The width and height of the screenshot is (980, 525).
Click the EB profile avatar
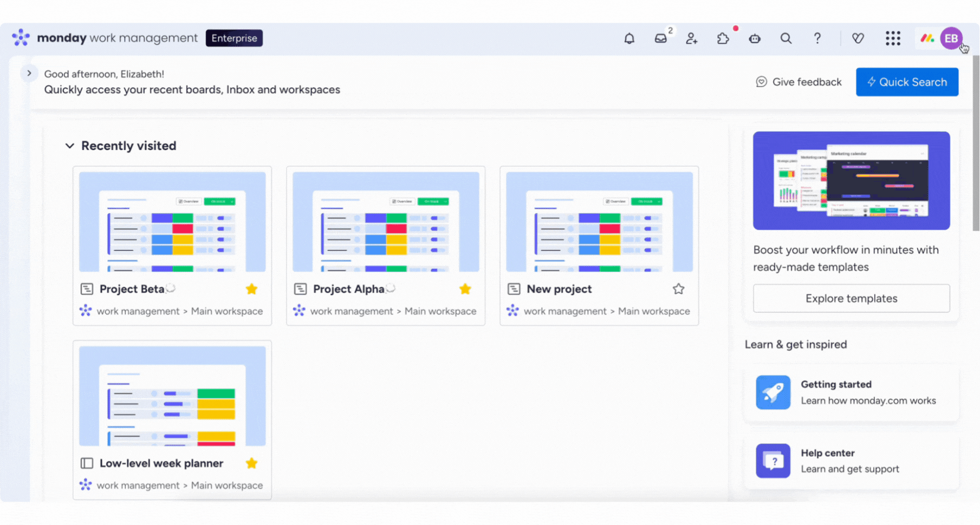[951, 38]
